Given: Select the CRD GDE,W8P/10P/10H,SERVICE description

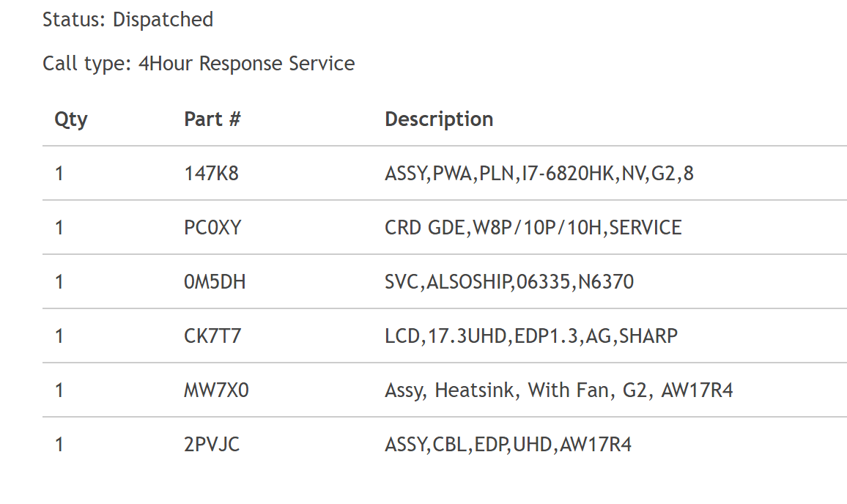Looking at the screenshot, I should [x=533, y=228].
